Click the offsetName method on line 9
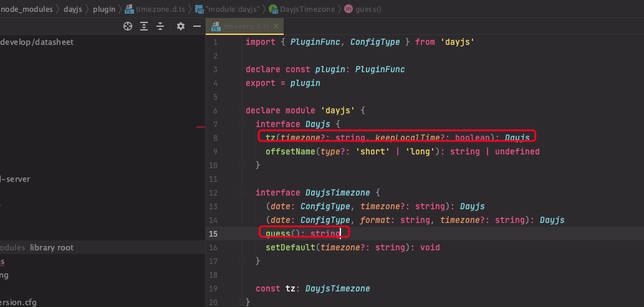This screenshot has height=307, width=644. [x=291, y=152]
